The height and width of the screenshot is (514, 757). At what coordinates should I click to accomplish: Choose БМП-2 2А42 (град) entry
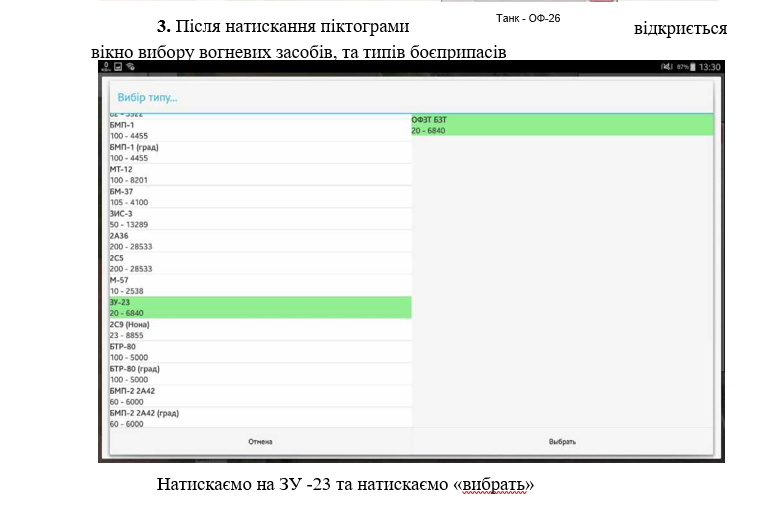[259, 418]
